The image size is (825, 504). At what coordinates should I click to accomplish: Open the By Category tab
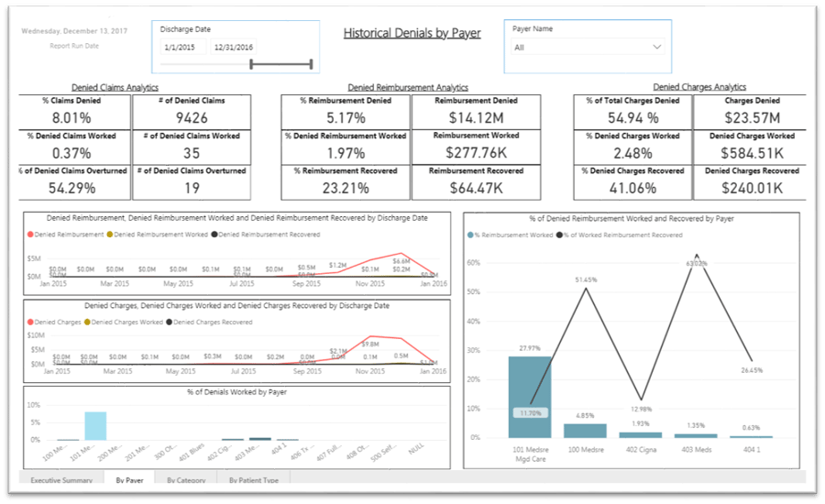pos(186,479)
